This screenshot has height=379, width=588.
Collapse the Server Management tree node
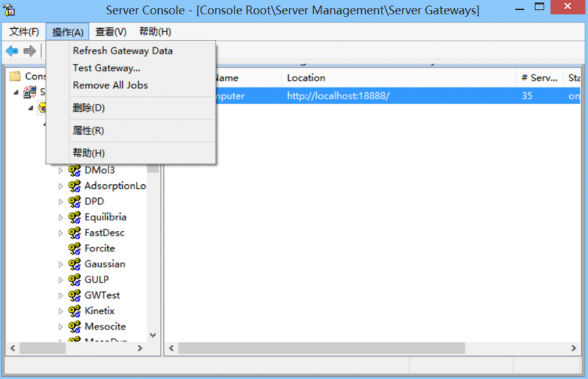[16, 92]
